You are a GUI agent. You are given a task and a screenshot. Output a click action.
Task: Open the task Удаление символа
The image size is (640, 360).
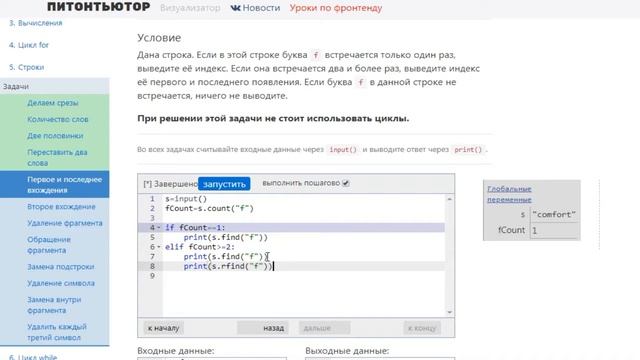[61, 283]
